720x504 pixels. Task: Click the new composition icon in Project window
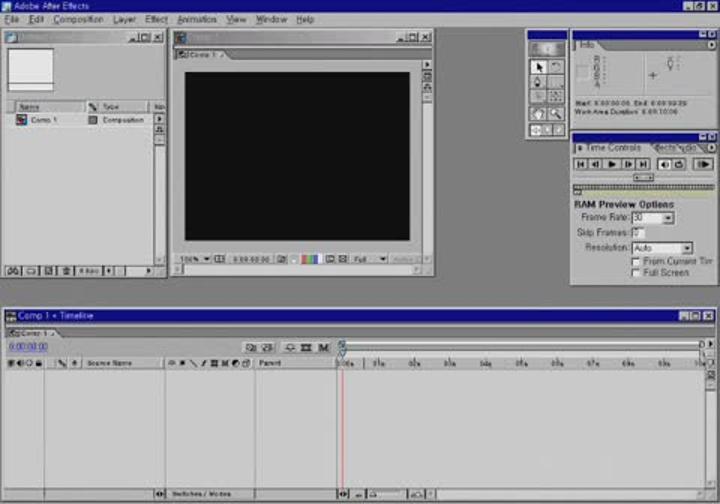(48, 271)
